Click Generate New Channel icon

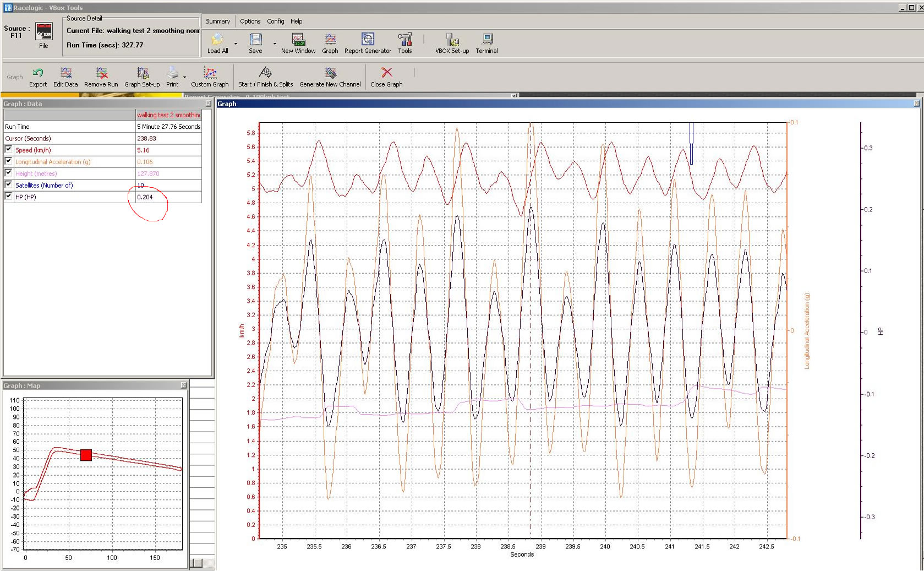click(x=330, y=73)
